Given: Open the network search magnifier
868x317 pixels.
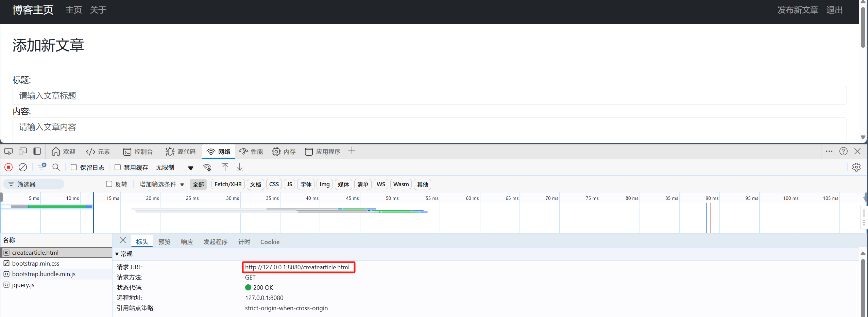Looking at the screenshot, I should (x=56, y=167).
